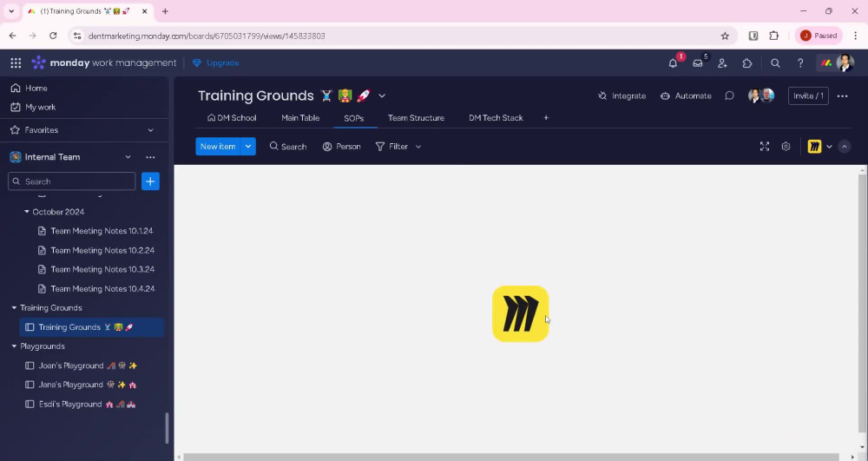Screen dimensions: 868x461
Task: Click the Upgrade link
Action: (216, 63)
